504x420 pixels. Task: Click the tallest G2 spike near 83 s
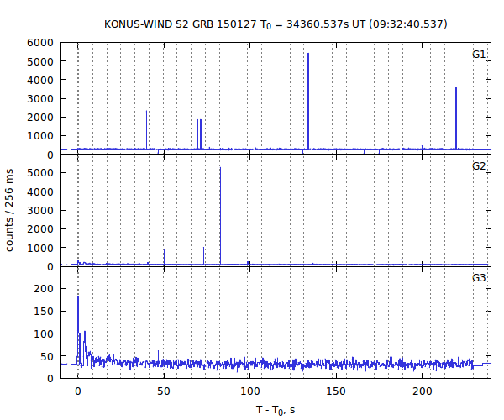220,216
